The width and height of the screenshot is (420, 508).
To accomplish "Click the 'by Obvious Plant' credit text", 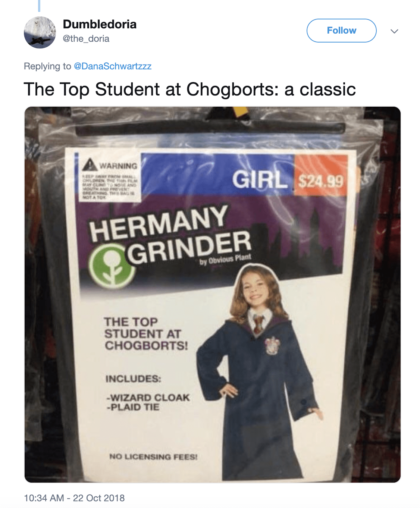I will point(225,259).
